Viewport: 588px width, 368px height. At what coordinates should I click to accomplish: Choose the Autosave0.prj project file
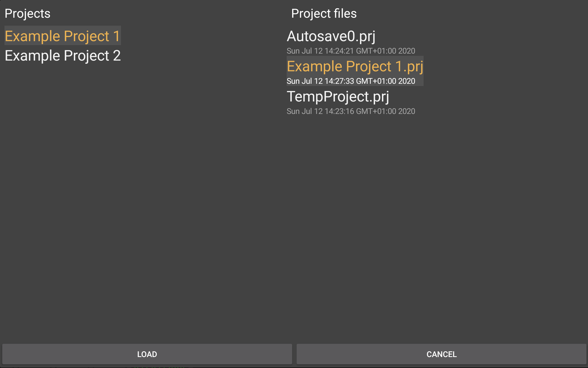331,36
